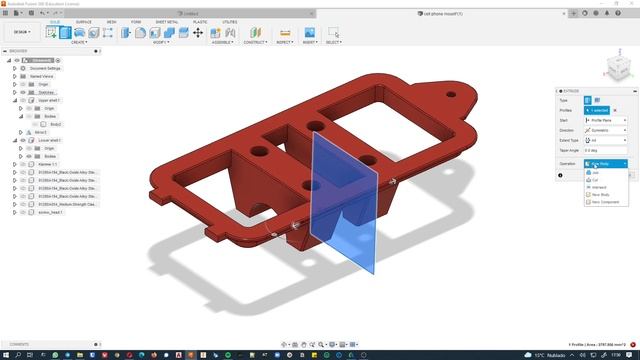Switch to the Plastic tab

(200, 22)
